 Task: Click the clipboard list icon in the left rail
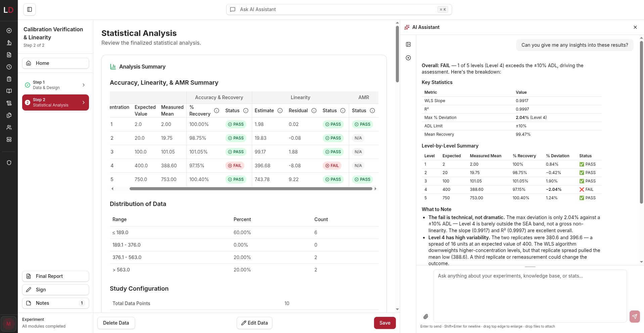point(9,79)
